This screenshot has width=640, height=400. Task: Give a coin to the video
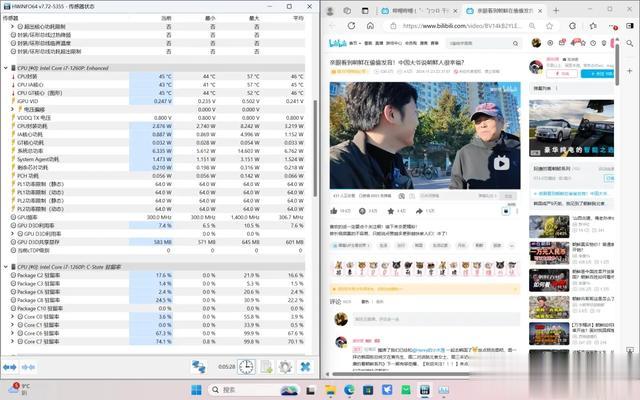362,211
